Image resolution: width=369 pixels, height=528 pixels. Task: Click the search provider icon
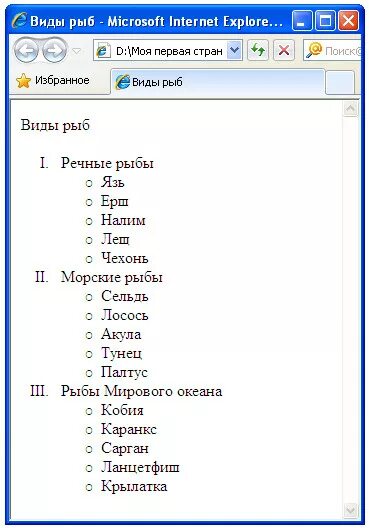point(314,50)
